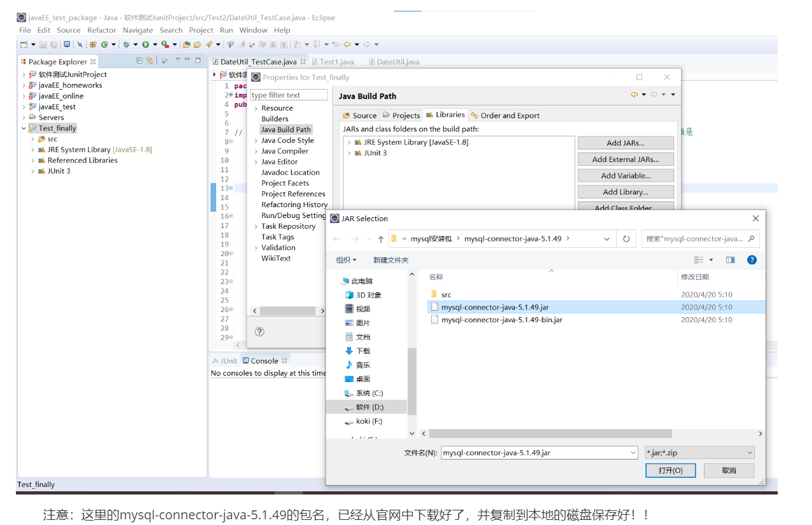Expand the Resource node in Properties tree
812x525 pixels.
pos(256,108)
